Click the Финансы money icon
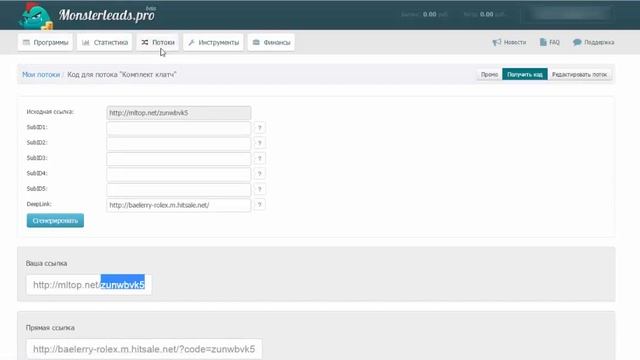Viewport: 640px width, 360px height. (x=256, y=42)
